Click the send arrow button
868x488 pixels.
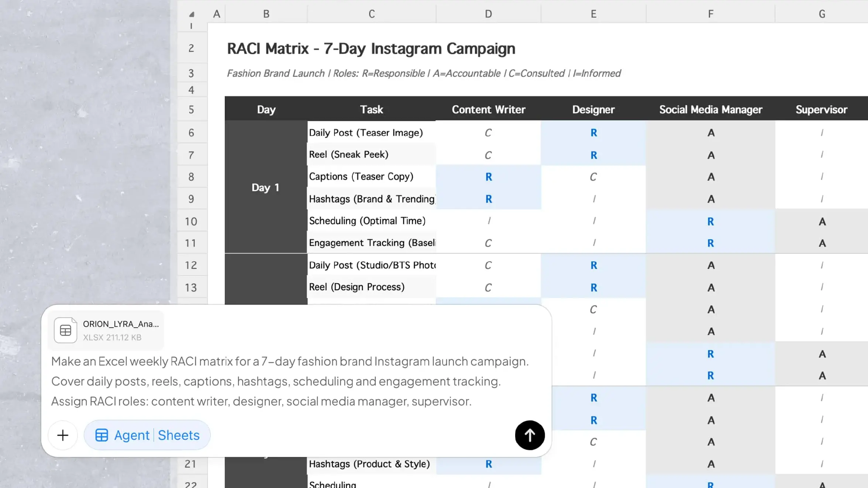point(530,435)
